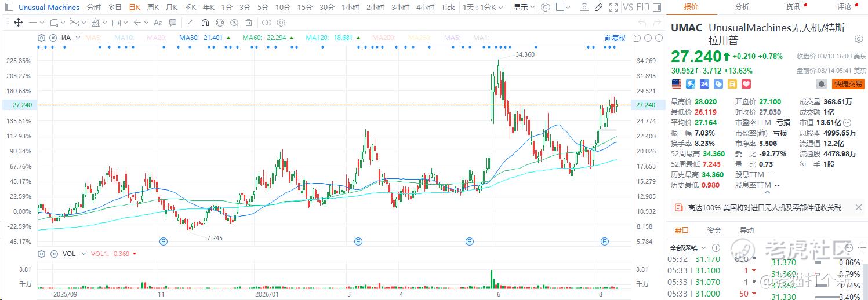
Task: Select the arrow drawing tool
Action: point(137,23)
